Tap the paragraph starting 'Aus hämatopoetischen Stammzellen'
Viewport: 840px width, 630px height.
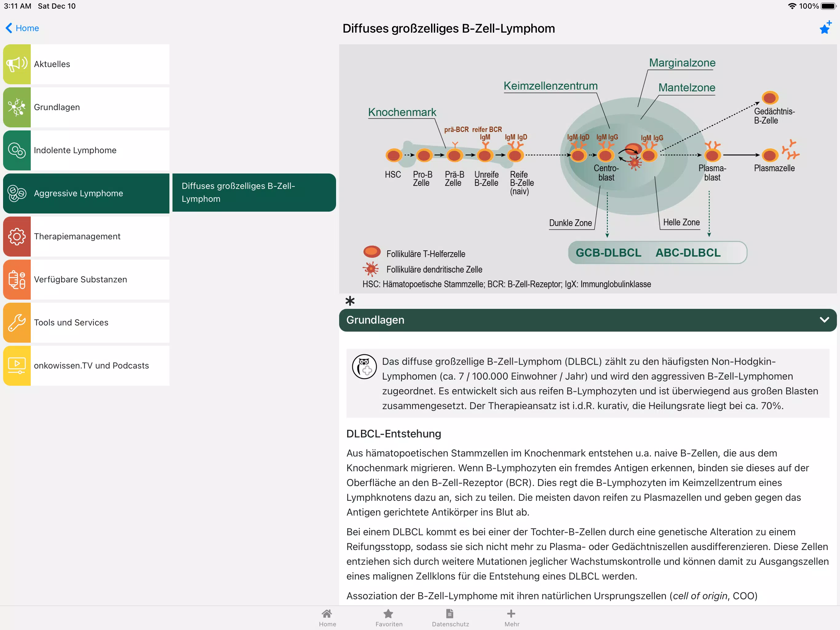578,483
